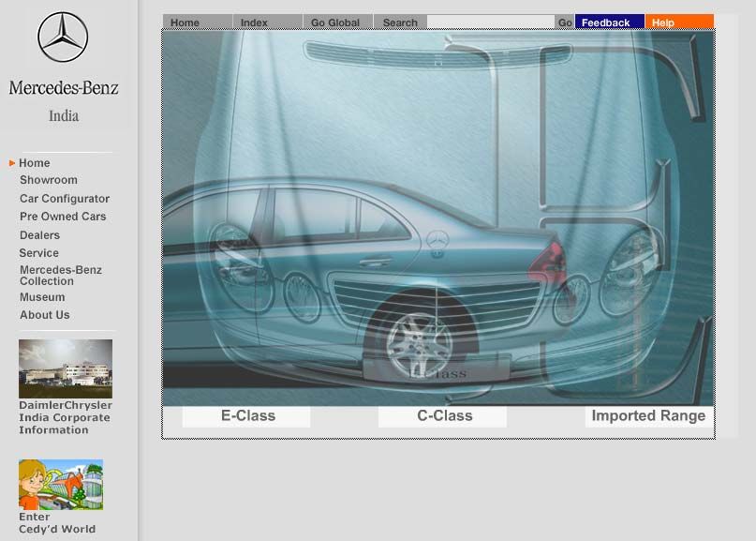
Task: Click the orange arrow beside Home
Action: [x=12, y=163]
